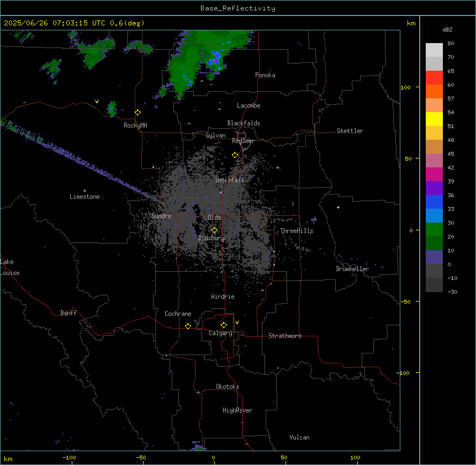
Task: Click the Blackfalds label
Action: 244,123
